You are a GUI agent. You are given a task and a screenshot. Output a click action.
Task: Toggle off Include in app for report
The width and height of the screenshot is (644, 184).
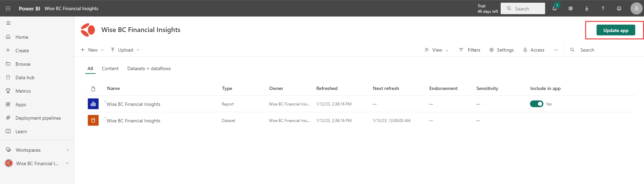pos(536,104)
